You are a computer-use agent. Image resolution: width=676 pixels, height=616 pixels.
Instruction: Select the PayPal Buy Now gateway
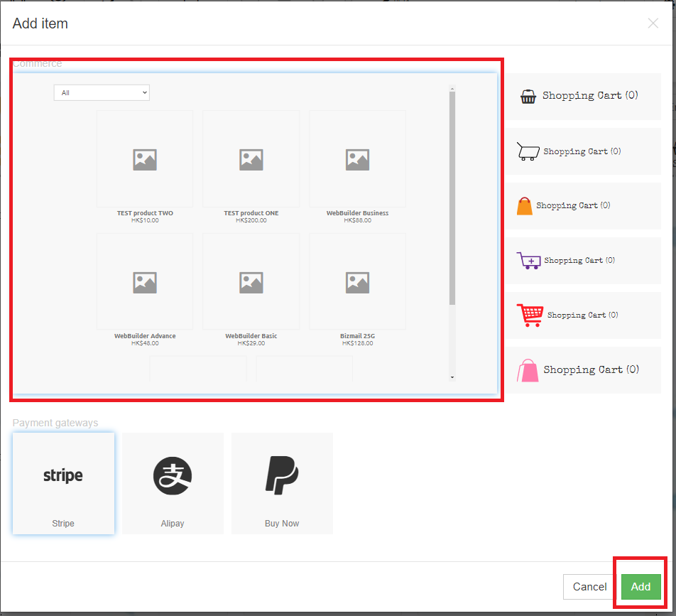(282, 483)
